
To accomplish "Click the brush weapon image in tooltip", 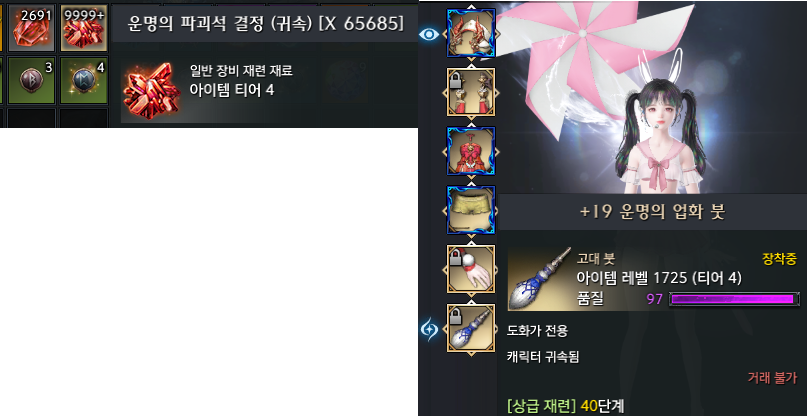I will pos(540,279).
